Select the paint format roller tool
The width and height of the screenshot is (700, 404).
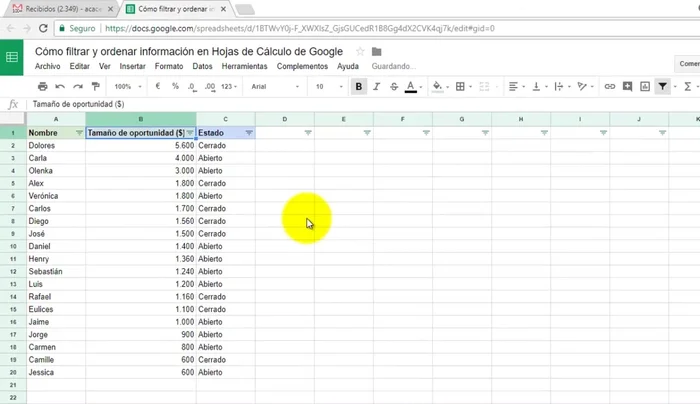click(95, 87)
